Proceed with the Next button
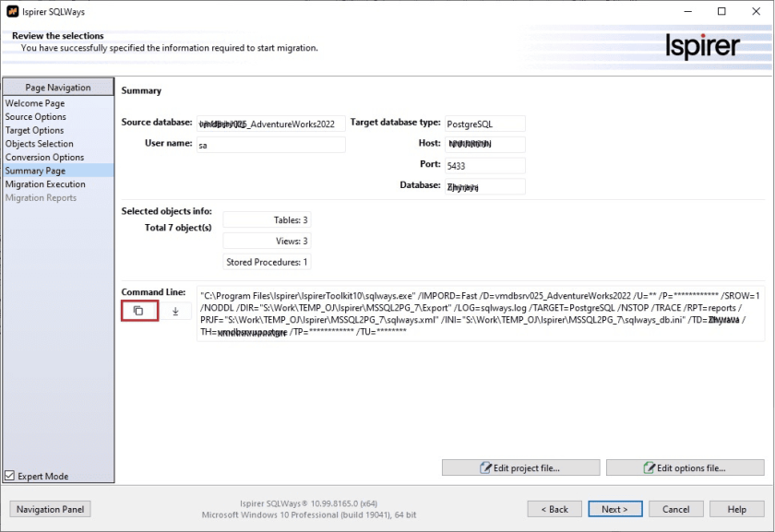 [x=614, y=509]
